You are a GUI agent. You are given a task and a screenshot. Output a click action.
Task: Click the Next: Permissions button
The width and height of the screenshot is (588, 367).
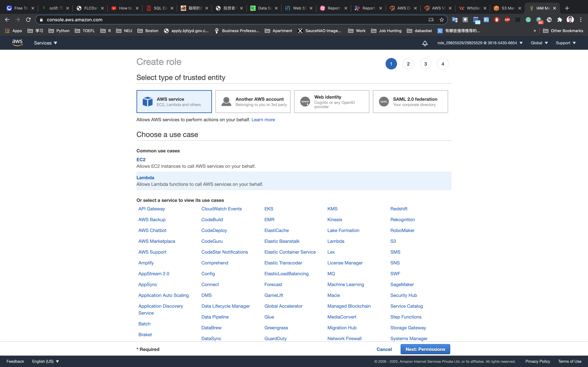click(x=425, y=349)
